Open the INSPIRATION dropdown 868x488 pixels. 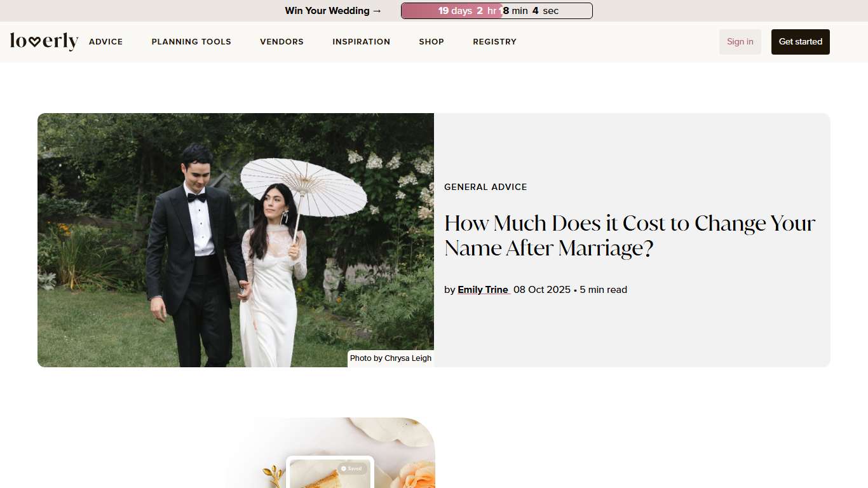[361, 41]
